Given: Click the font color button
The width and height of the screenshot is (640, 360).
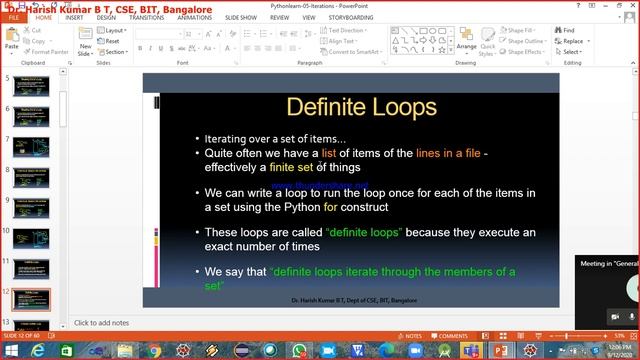Looking at the screenshot, I should click(227, 49).
